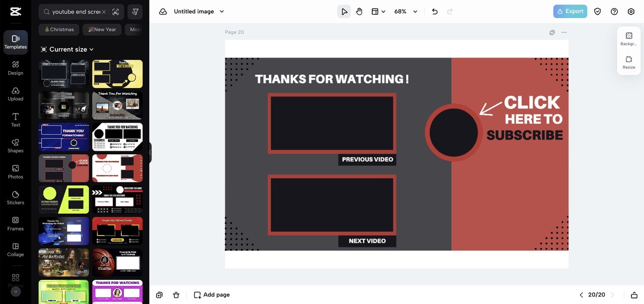Open the Stickers sidebar panel
The height and width of the screenshot is (304, 644).
pos(16,197)
